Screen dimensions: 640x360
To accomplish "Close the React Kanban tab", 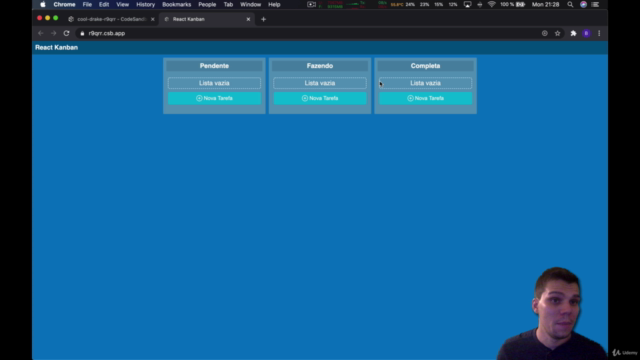I will (x=248, y=19).
